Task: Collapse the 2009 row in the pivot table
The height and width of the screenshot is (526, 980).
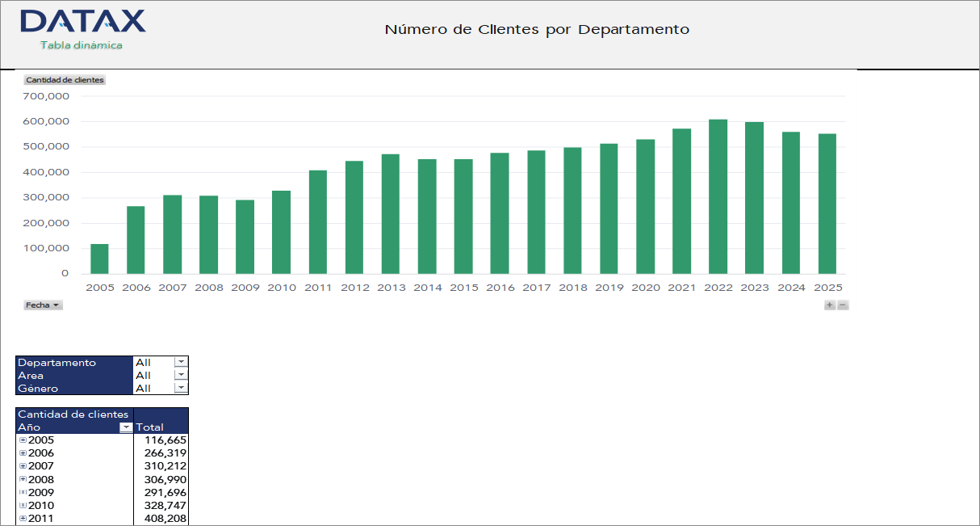Action: tap(22, 492)
